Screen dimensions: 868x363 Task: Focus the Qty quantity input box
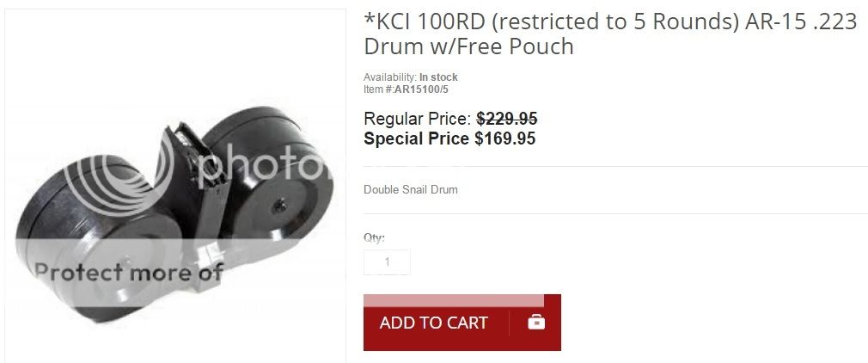[387, 262]
